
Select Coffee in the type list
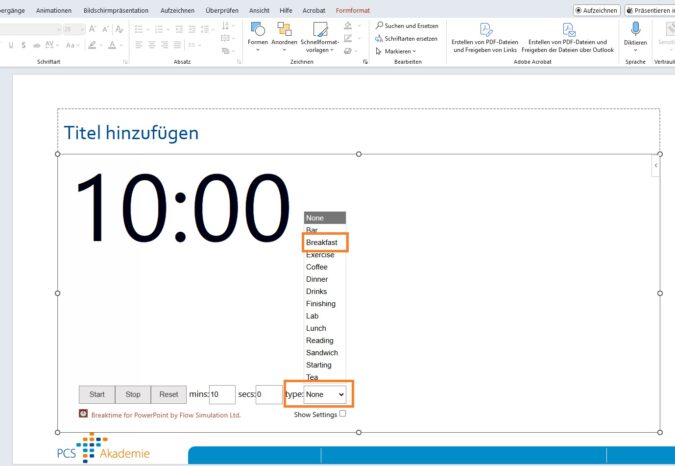point(325,267)
